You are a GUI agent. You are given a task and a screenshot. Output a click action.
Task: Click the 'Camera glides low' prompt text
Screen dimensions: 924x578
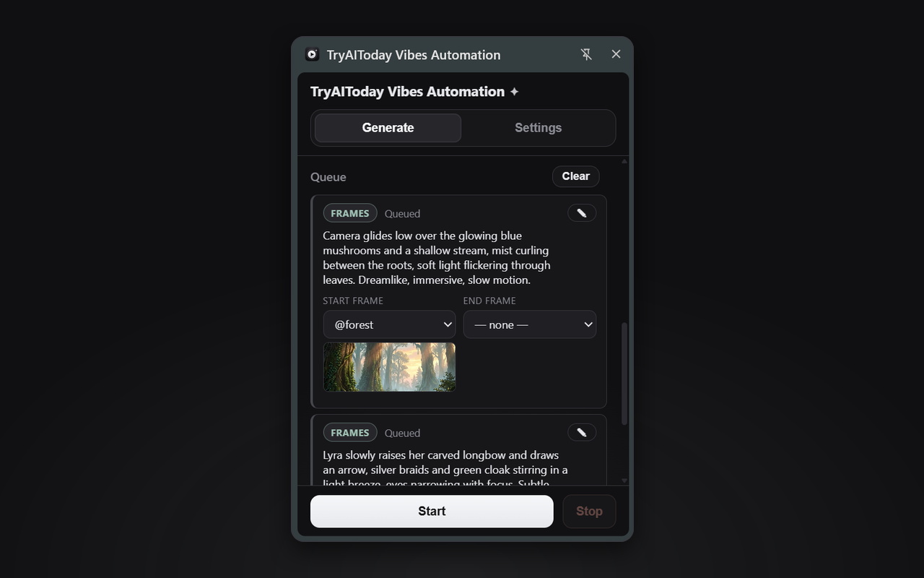coord(437,258)
